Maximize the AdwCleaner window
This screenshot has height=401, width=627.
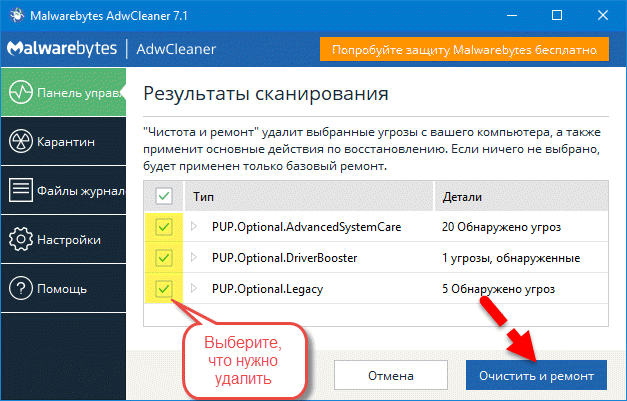pyautogui.click(x=557, y=15)
